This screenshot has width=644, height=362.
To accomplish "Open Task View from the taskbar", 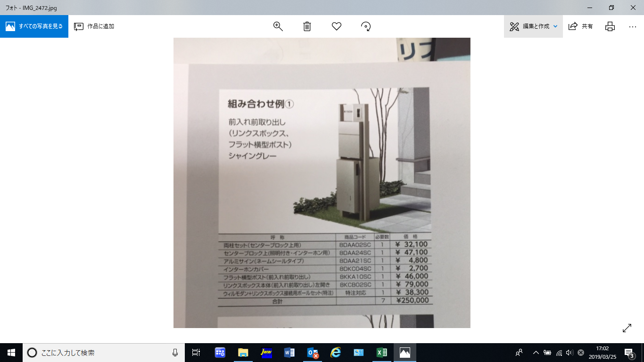I will pyautogui.click(x=196, y=352).
